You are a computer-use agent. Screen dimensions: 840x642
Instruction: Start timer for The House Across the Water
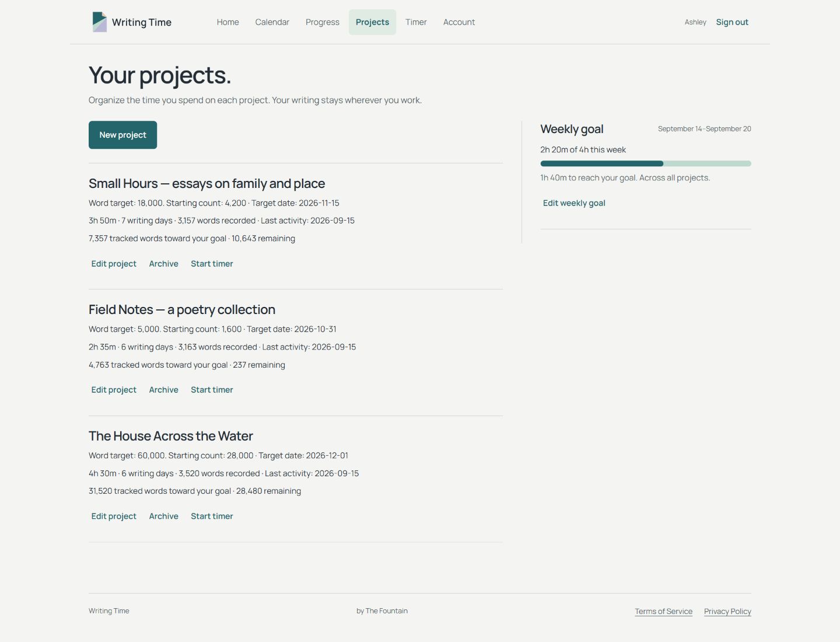(212, 517)
